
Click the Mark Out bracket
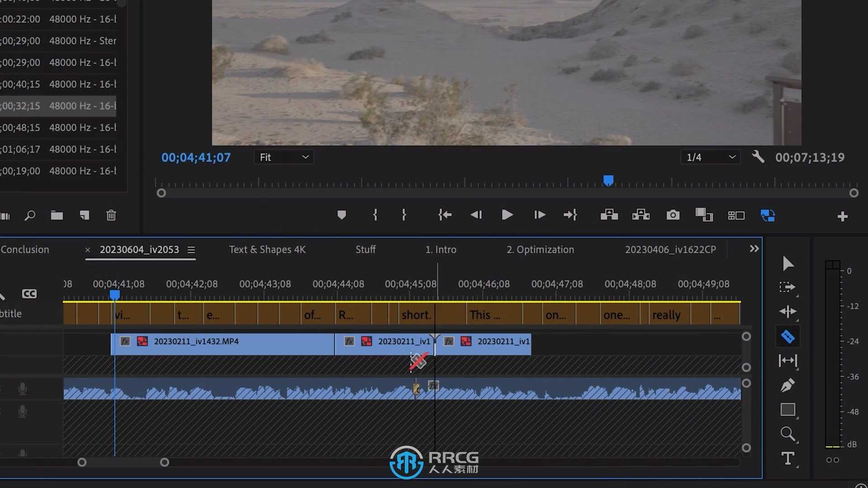point(404,215)
